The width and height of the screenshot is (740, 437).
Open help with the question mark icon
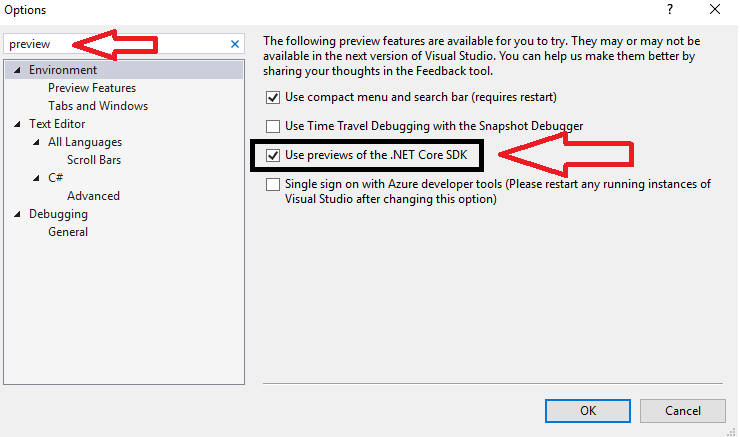coord(670,9)
